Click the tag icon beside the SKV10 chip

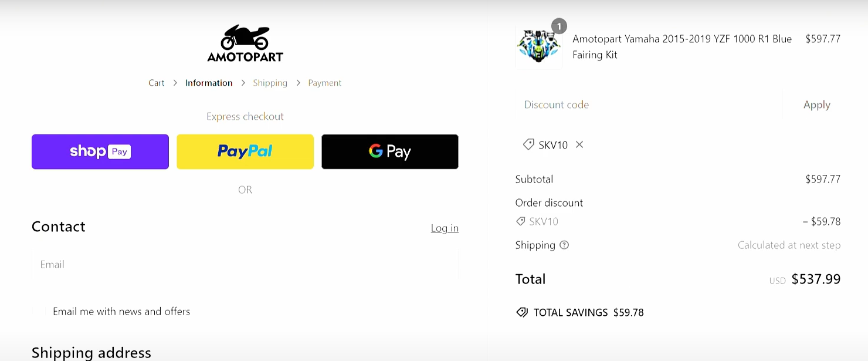tap(528, 144)
